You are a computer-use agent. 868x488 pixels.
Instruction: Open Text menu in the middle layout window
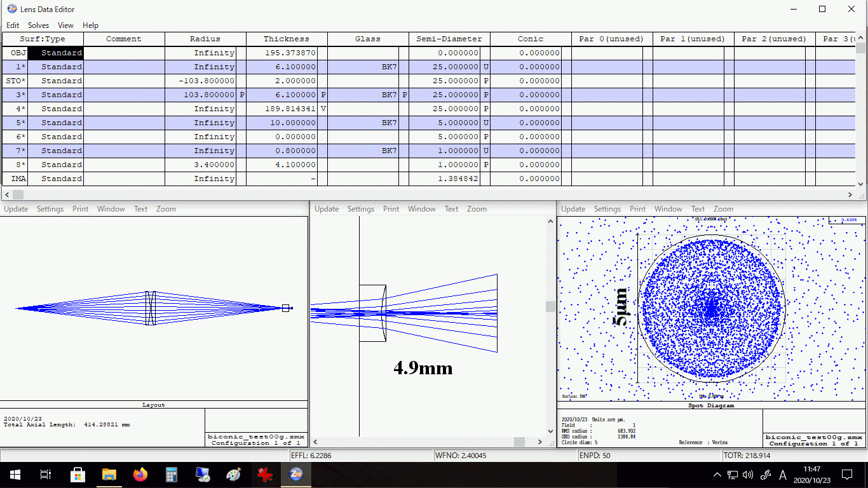click(x=451, y=209)
